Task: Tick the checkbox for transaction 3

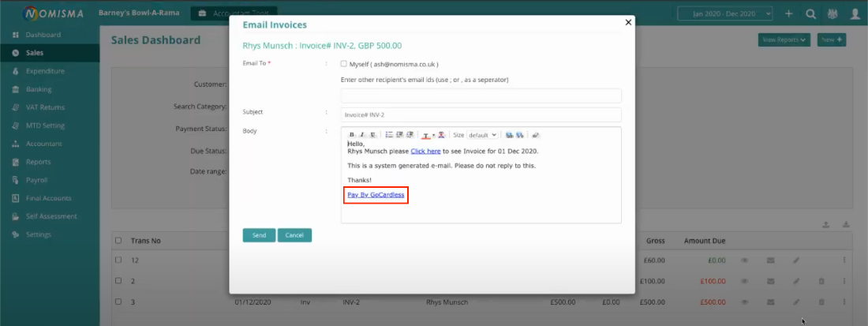Action: point(118,302)
